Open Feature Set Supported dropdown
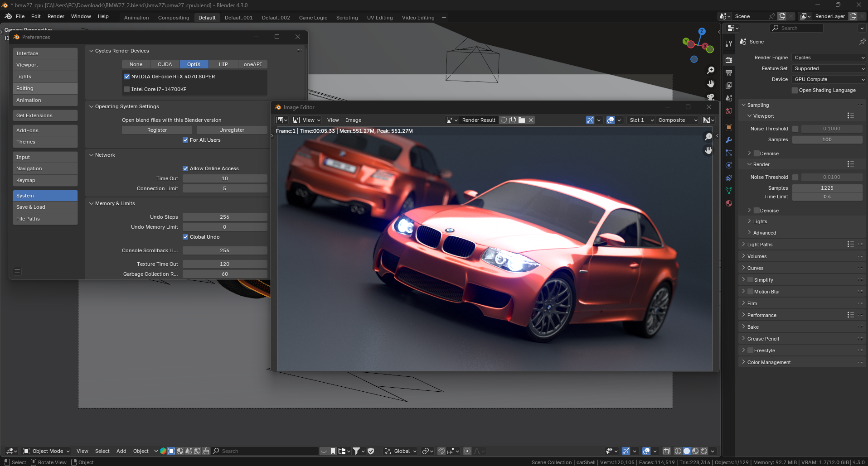Screen dimensions: 868x466 (x=829, y=68)
